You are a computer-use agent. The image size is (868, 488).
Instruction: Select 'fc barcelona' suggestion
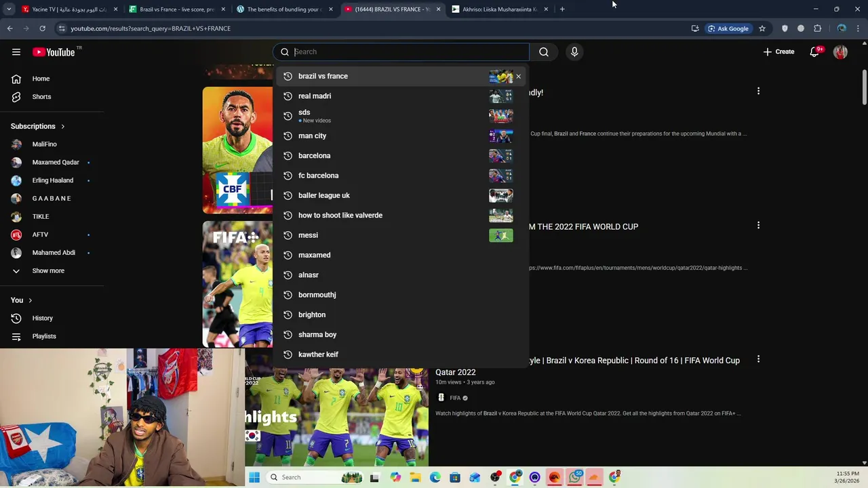click(400, 176)
